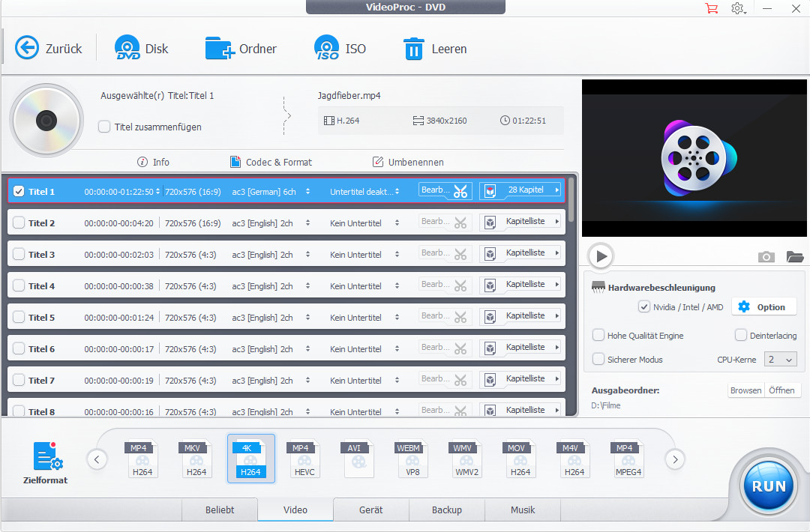Select the MP4 H264 format

tap(142, 459)
